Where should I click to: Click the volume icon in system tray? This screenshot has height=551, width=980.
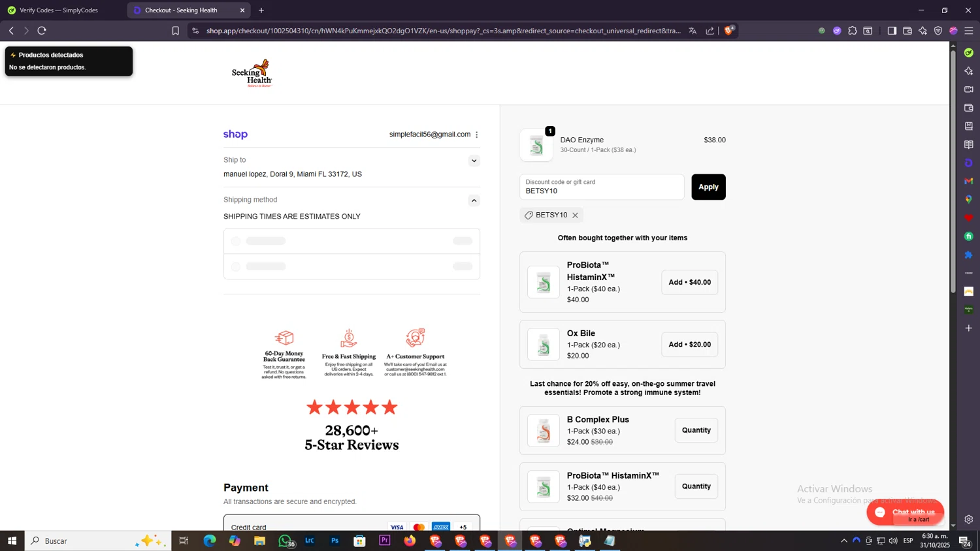pyautogui.click(x=893, y=541)
